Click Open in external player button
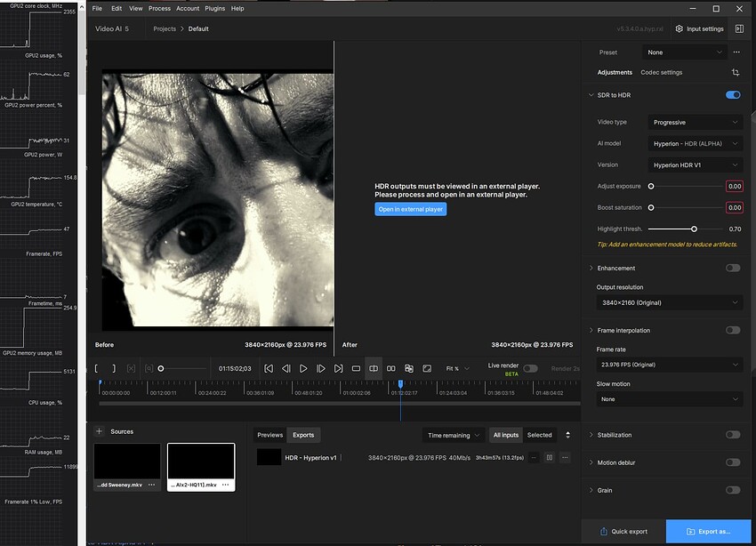The image size is (756, 546). click(410, 210)
